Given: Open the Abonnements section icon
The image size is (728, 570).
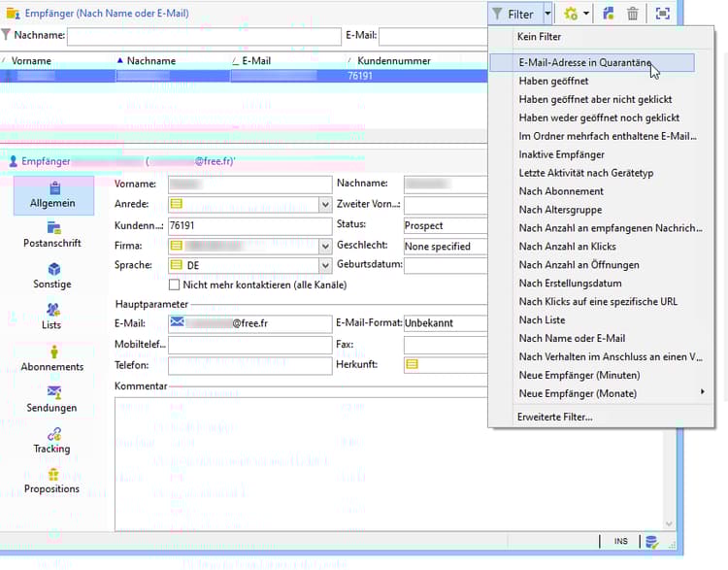Looking at the screenshot, I should (x=54, y=352).
